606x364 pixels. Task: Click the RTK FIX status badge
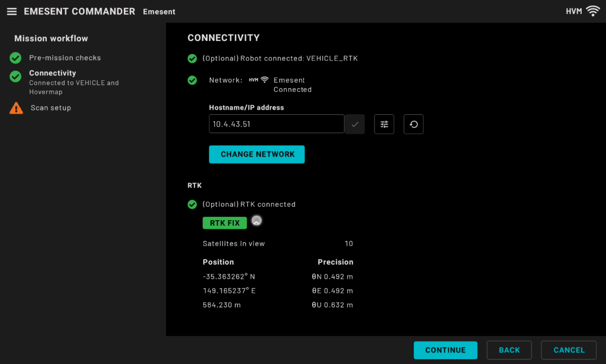coord(225,223)
